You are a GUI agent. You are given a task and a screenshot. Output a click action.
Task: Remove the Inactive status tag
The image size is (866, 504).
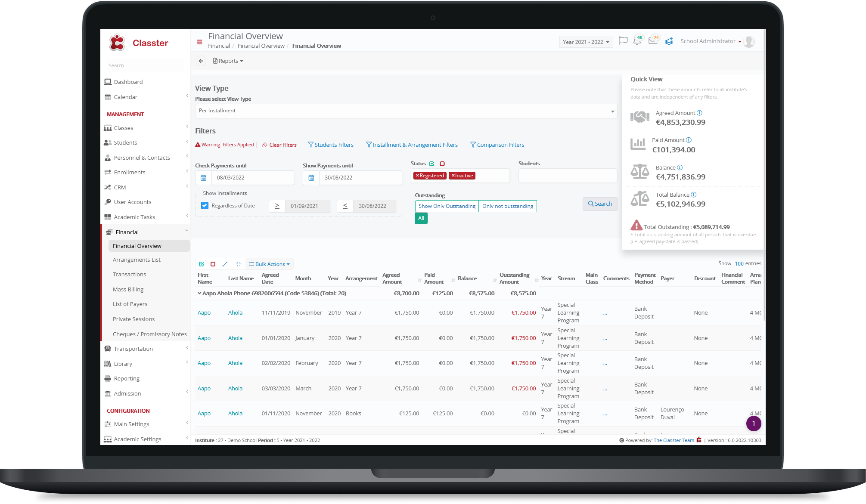click(453, 176)
